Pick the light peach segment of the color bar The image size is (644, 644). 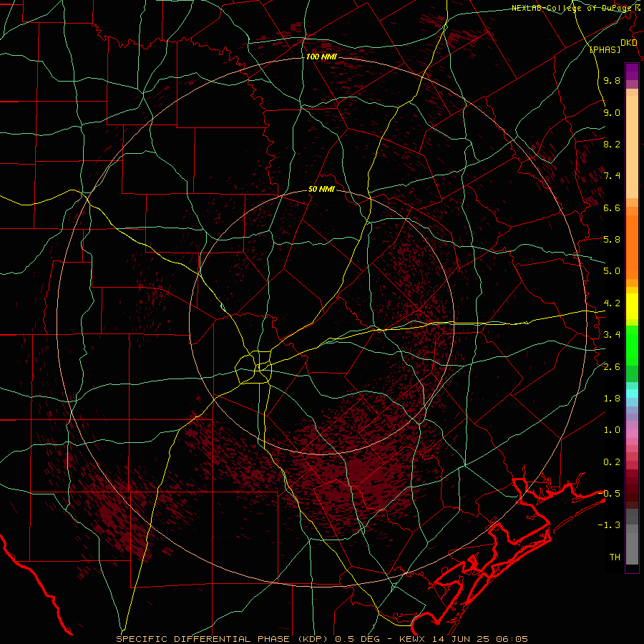pos(632,147)
